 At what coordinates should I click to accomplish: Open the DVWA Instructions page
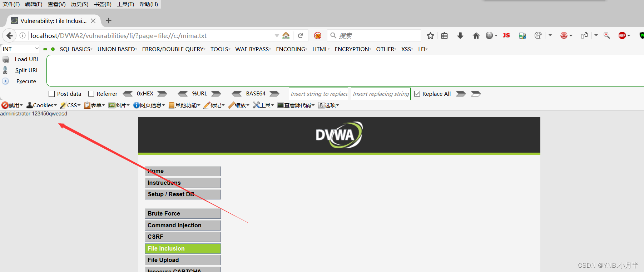coord(183,183)
